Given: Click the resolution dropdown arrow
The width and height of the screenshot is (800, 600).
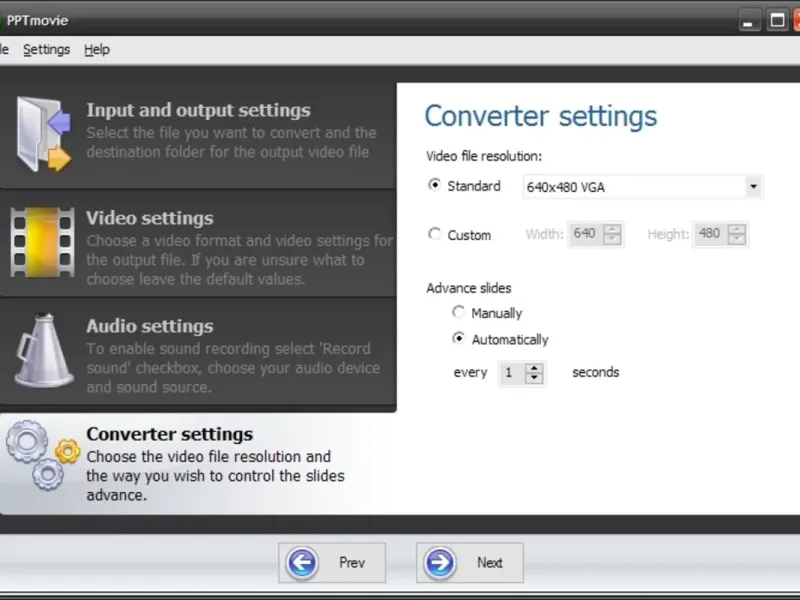Looking at the screenshot, I should tap(753, 187).
